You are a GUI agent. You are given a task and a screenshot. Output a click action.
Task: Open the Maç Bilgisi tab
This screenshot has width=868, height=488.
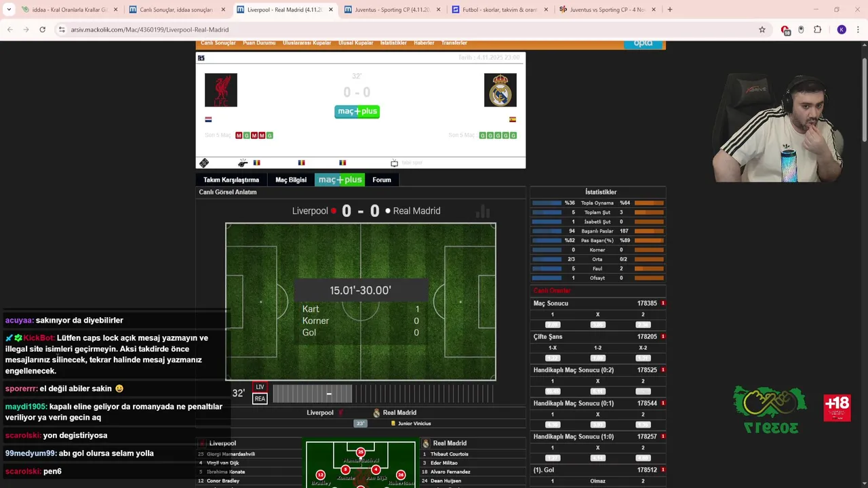click(291, 180)
